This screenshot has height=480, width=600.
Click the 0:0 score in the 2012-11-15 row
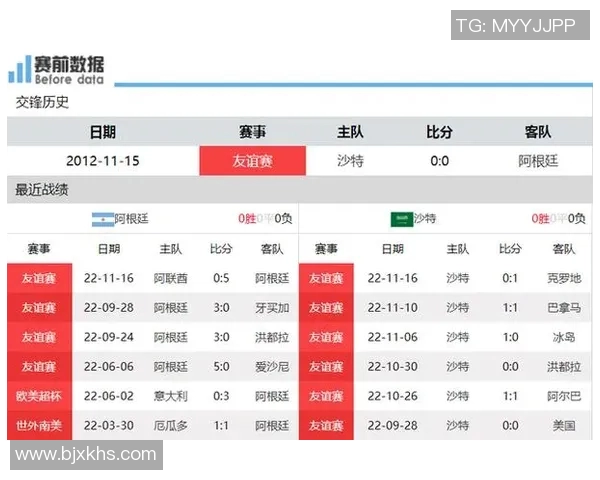coord(439,161)
